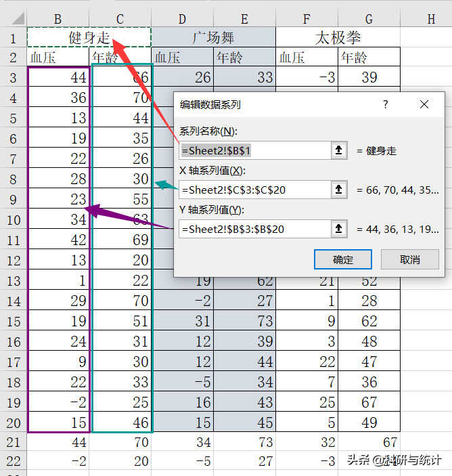Click cell C5 with value 44

(x=121, y=118)
